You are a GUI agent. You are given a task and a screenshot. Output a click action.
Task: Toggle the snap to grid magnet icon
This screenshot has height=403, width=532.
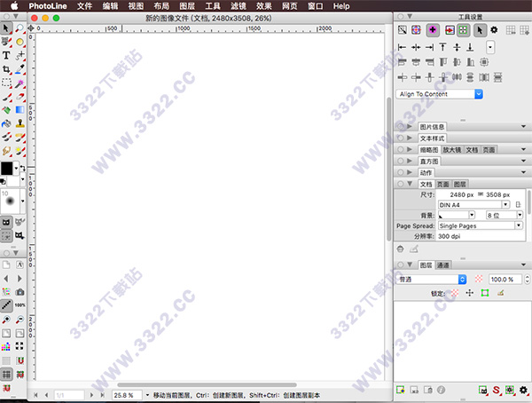tap(20, 360)
